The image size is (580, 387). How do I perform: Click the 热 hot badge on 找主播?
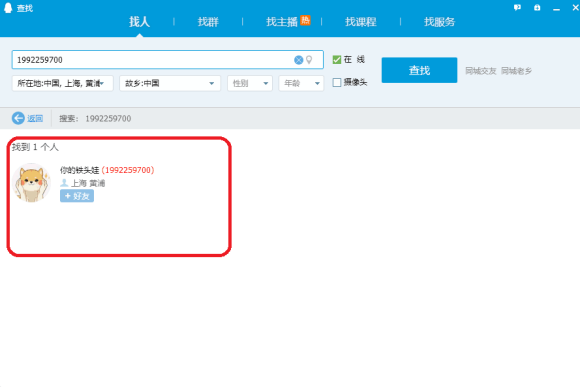[x=305, y=20]
